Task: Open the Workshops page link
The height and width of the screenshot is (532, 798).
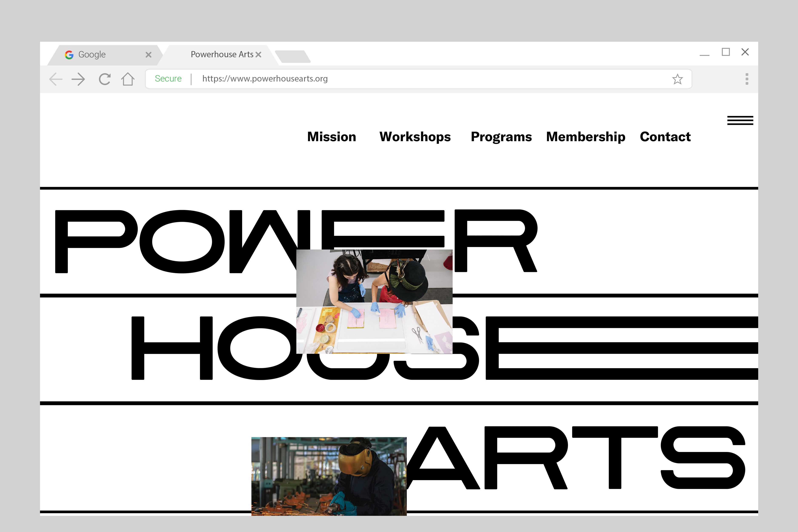Action: pyautogui.click(x=415, y=137)
